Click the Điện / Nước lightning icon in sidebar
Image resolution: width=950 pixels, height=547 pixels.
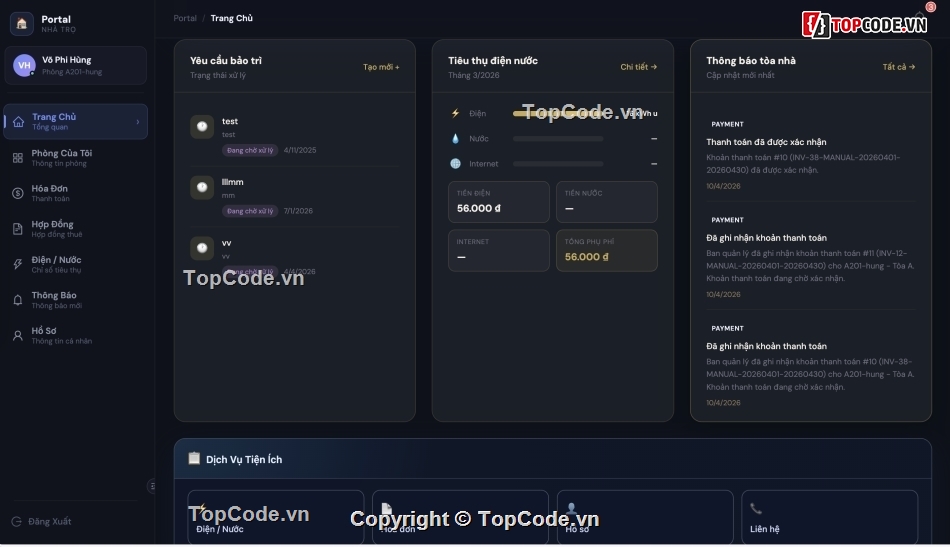point(18,264)
